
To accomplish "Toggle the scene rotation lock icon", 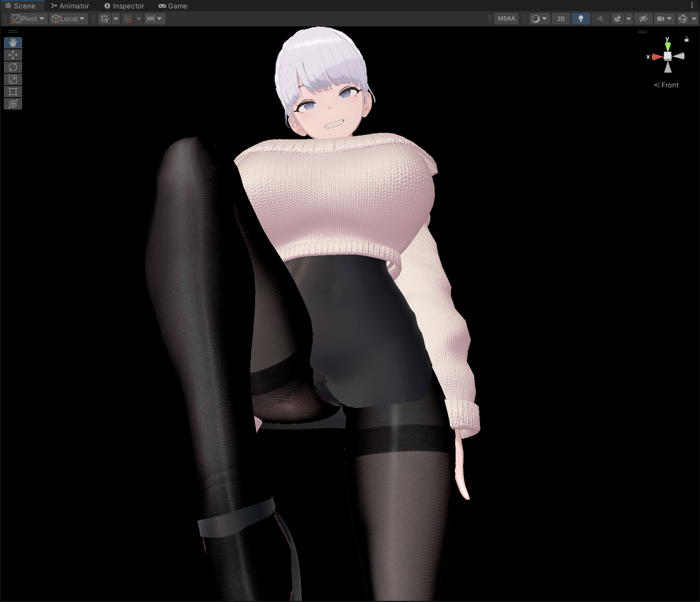I will tap(687, 39).
